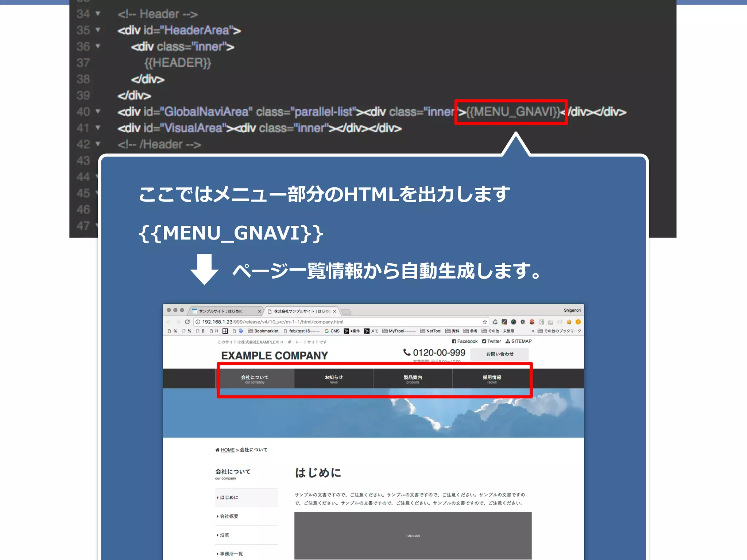Open the 参考 bookmark folder
Screen dimensions: 747x560
pyautogui.click(x=471, y=331)
